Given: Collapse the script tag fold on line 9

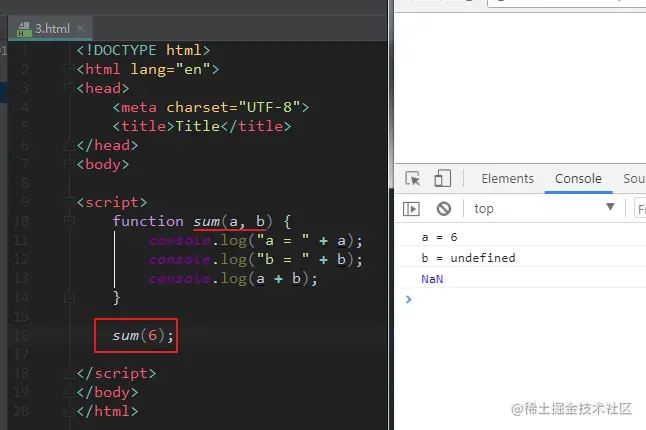Looking at the screenshot, I should point(69,202).
